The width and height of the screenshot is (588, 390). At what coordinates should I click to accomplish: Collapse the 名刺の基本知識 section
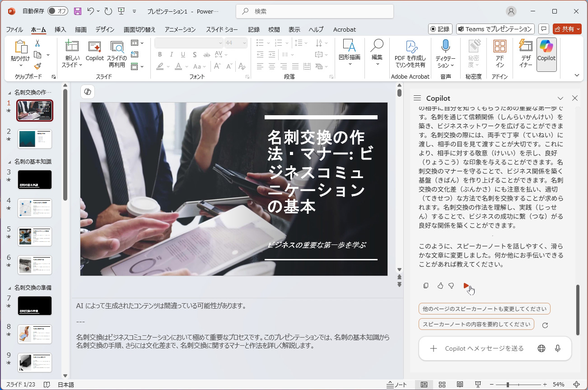[9, 162]
